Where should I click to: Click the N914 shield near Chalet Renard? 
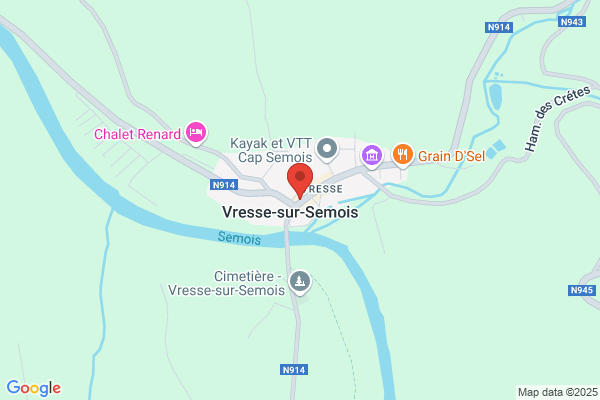(224, 185)
